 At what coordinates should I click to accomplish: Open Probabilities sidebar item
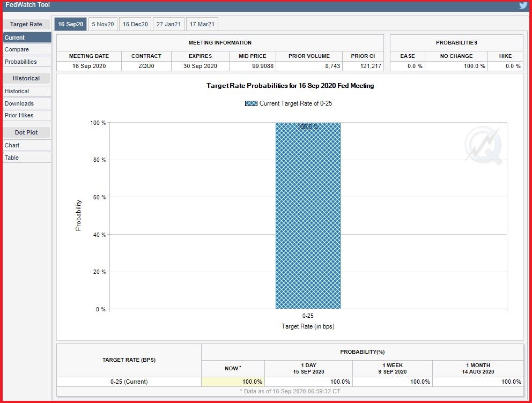pos(27,62)
